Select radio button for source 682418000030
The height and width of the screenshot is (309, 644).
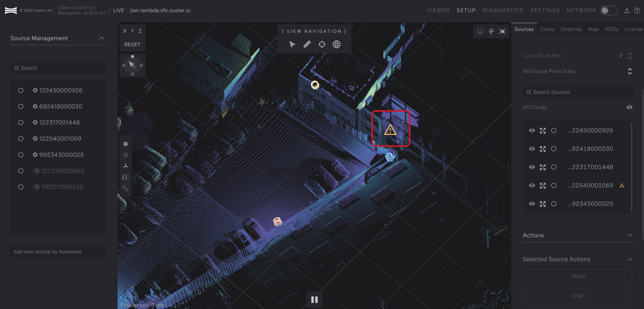point(21,107)
